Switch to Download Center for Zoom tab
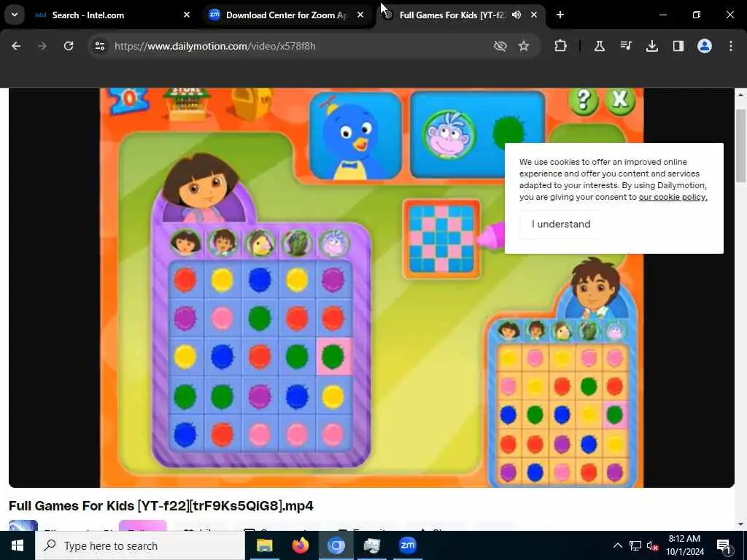Screen dimensions: 747x560 click(287, 15)
